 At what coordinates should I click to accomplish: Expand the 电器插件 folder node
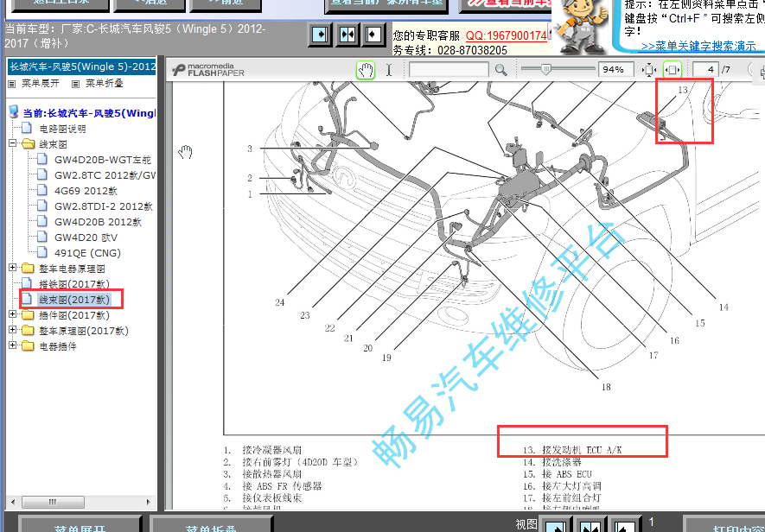click(13, 345)
